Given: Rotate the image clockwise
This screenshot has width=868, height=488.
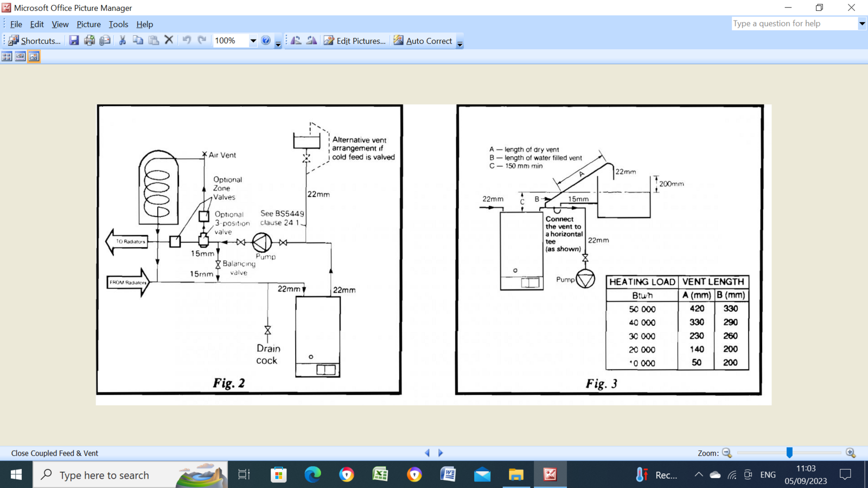Looking at the screenshot, I should coord(311,40).
